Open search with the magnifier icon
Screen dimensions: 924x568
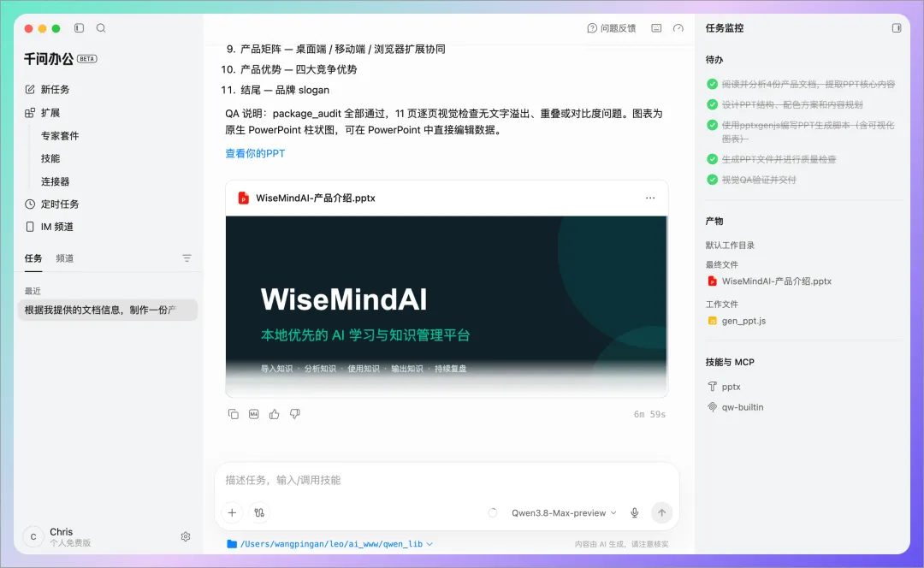point(101,27)
